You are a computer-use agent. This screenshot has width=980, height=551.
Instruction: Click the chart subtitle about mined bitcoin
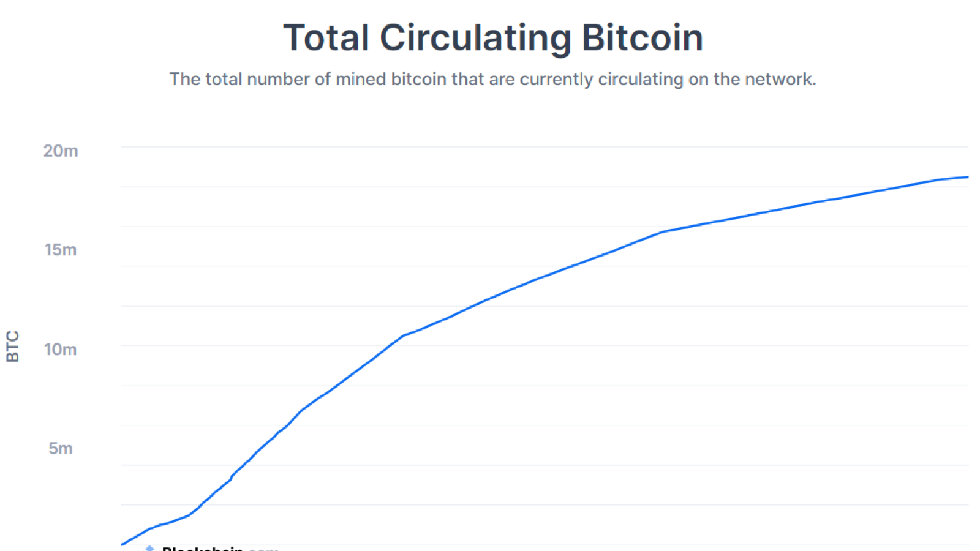(x=493, y=80)
